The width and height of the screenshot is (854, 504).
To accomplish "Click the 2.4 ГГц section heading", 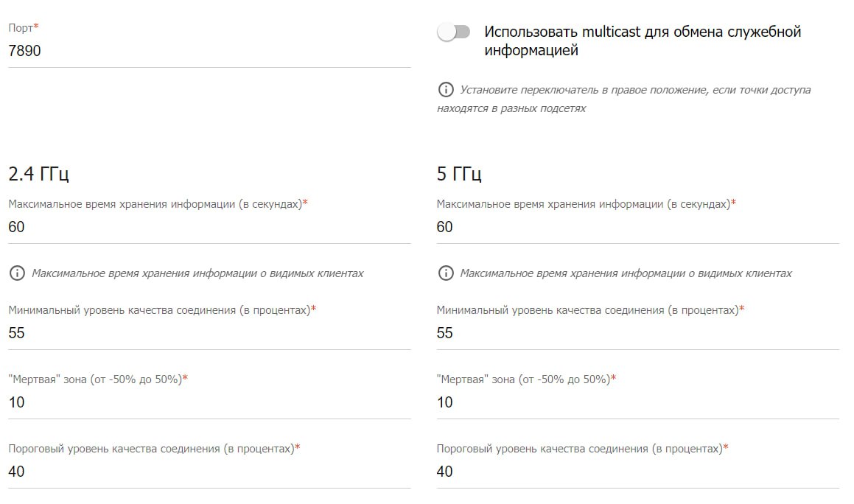I will coord(39,175).
